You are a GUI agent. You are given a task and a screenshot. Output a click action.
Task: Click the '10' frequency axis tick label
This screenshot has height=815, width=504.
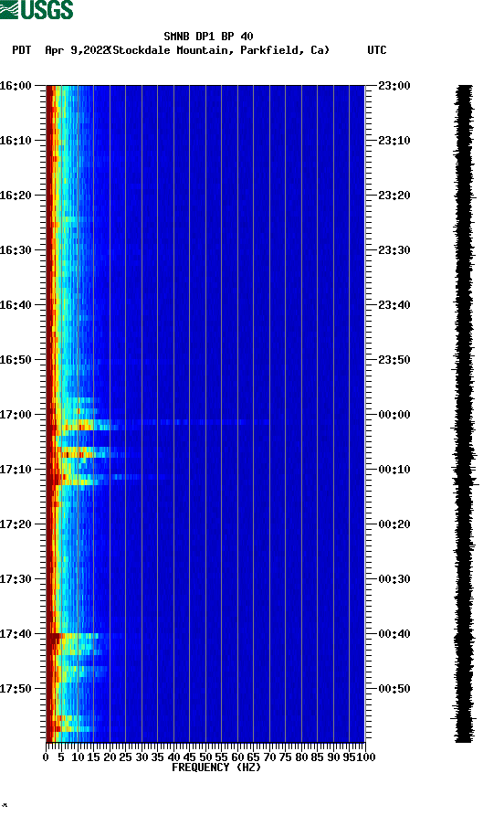click(x=78, y=757)
